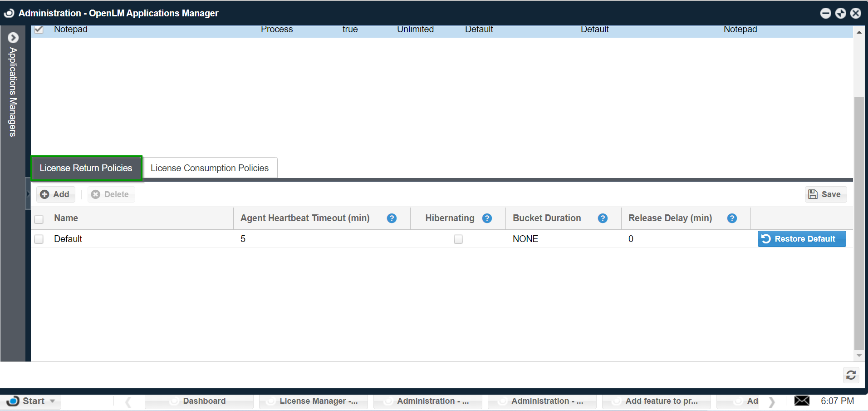Select the License Return Policies tab

(86, 168)
